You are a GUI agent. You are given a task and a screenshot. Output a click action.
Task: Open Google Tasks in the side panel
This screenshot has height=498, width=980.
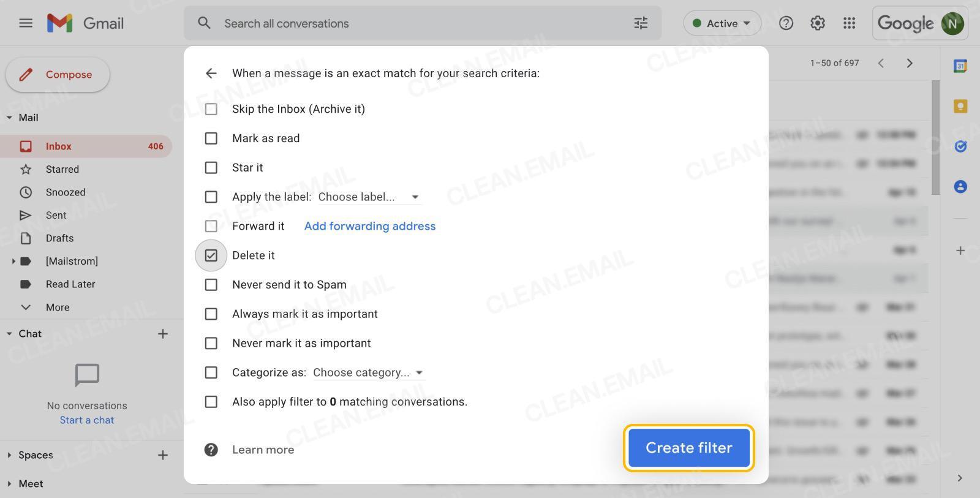[960, 146]
